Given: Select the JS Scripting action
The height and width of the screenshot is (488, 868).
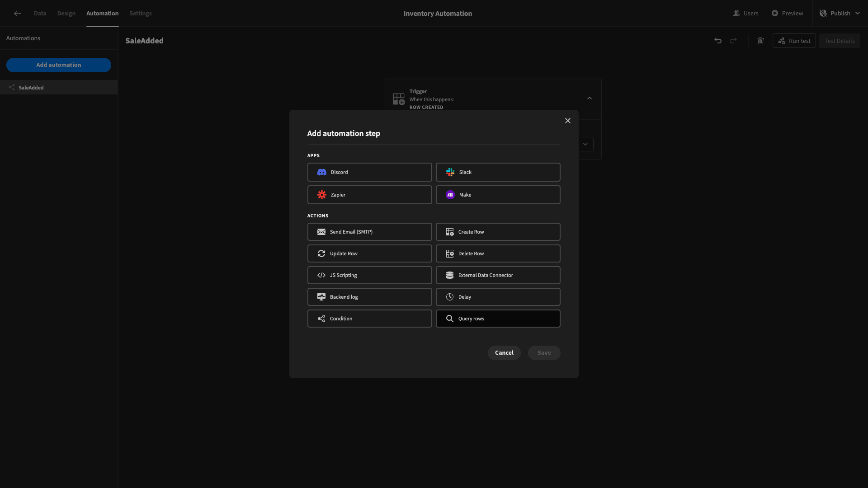Looking at the screenshot, I should 370,275.
